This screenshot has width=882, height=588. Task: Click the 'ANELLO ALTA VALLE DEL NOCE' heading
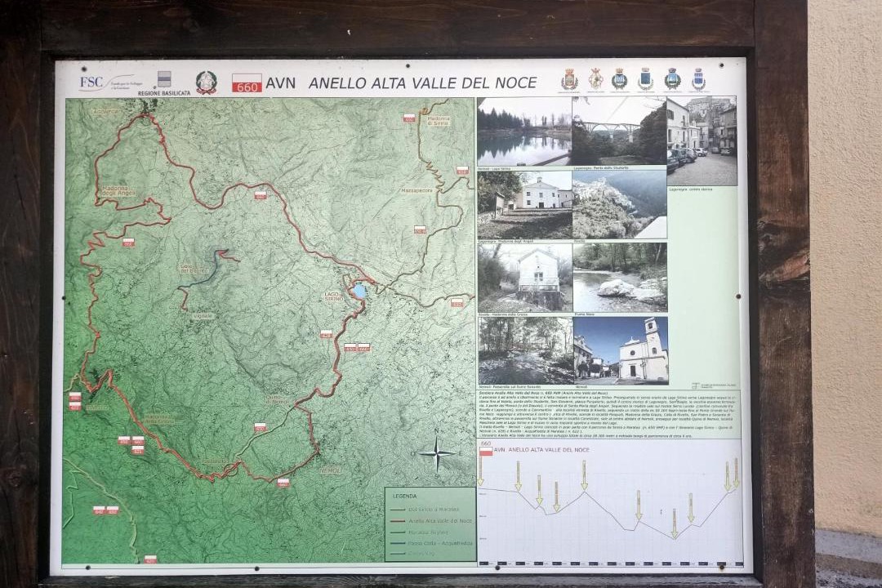click(423, 83)
